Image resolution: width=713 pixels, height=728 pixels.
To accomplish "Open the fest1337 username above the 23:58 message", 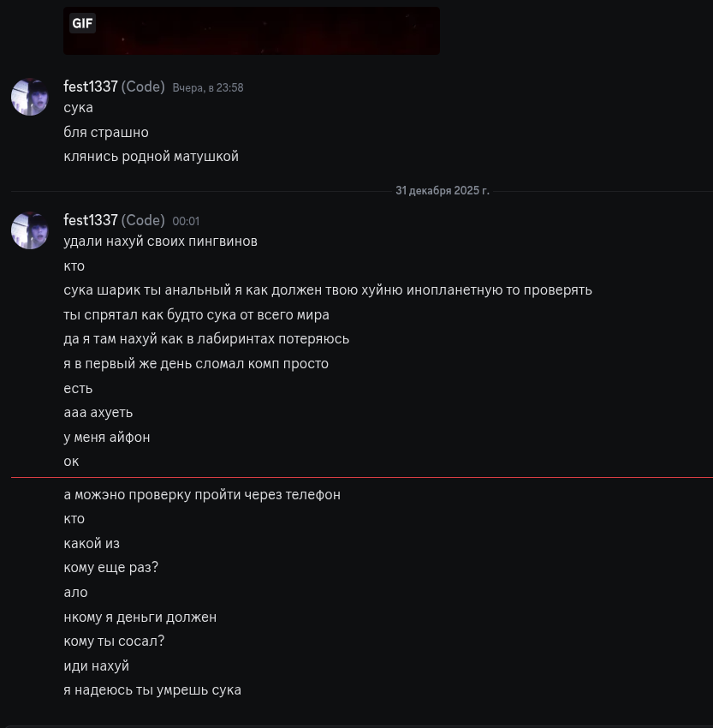I will (x=91, y=87).
